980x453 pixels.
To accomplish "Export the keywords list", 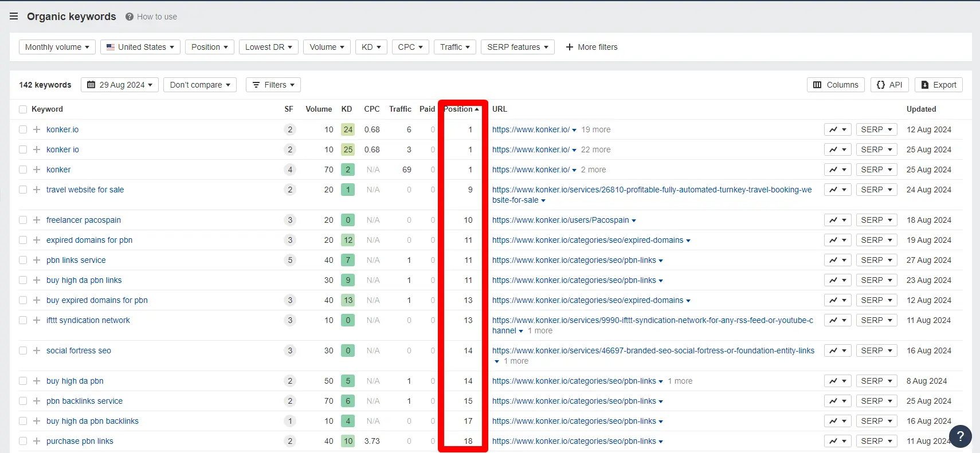I will pyautogui.click(x=939, y=85).
